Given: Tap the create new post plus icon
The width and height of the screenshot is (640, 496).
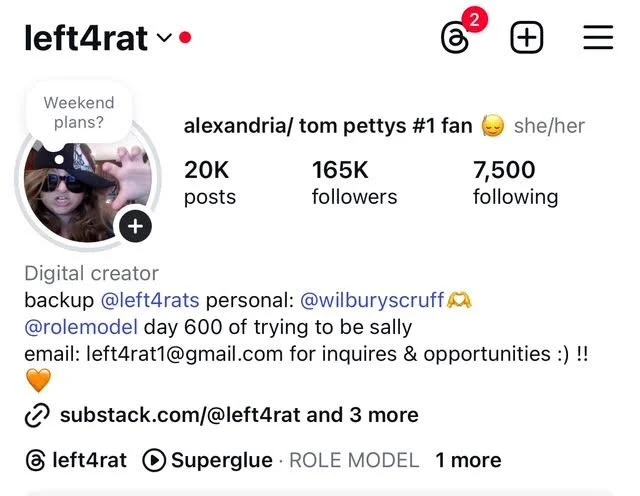Looking at the screenshot, I should click(527, 38).
